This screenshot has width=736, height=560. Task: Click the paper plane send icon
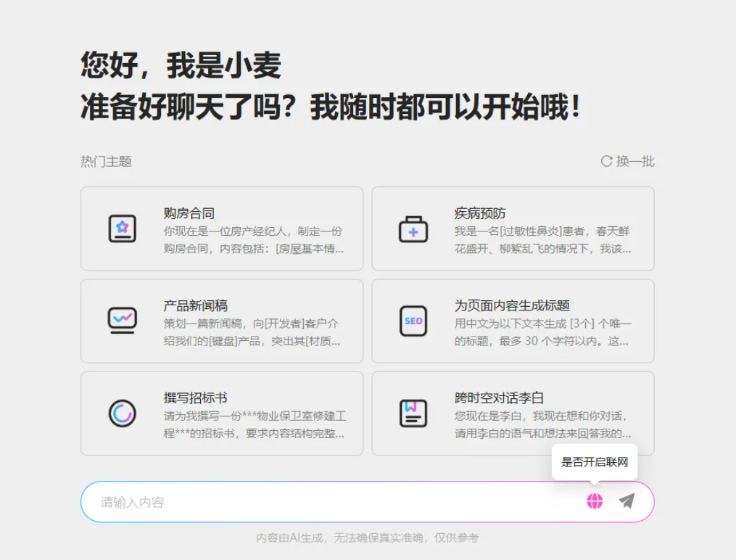pos(627,501)
